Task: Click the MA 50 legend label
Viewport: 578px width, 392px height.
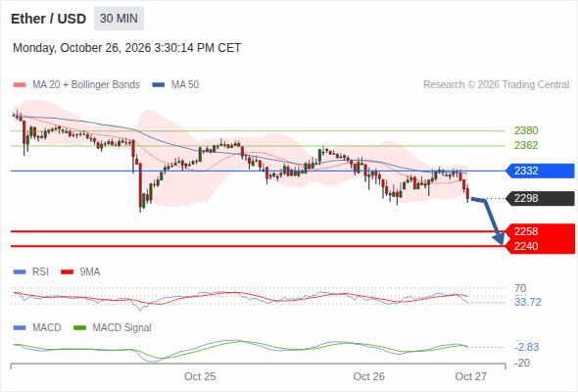Action: point(185,85)
